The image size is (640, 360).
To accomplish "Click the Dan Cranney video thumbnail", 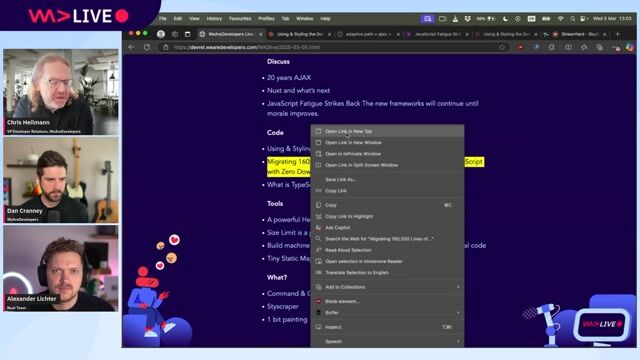I will (x=61, y=180).
